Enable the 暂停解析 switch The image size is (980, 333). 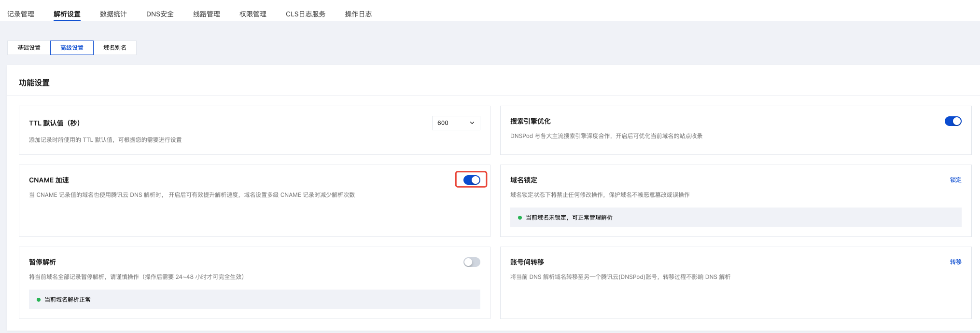click(x=472, y=262)
